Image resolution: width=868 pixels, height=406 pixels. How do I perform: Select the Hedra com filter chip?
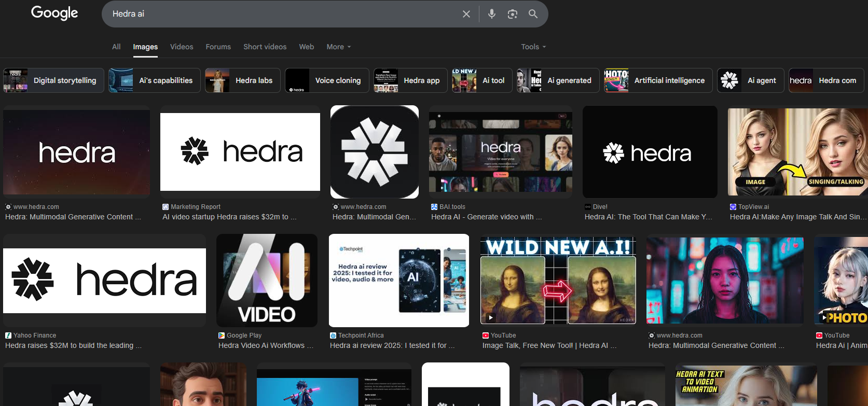[826, 80]
